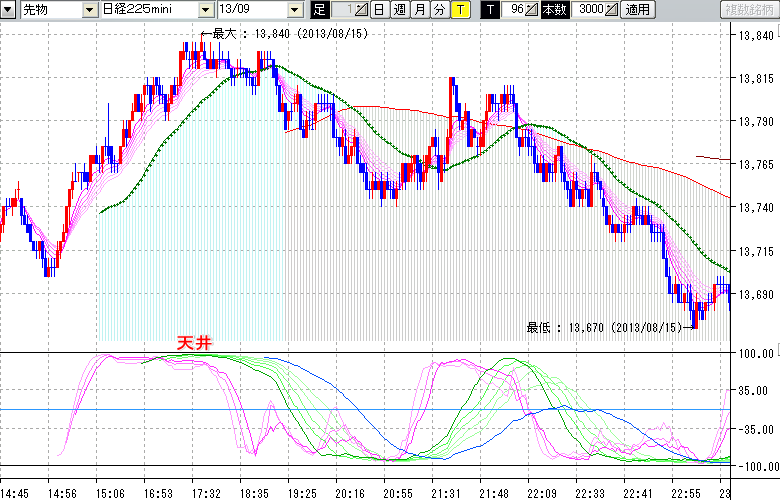Open the leftmost menu arrow button

pos(9,10)
